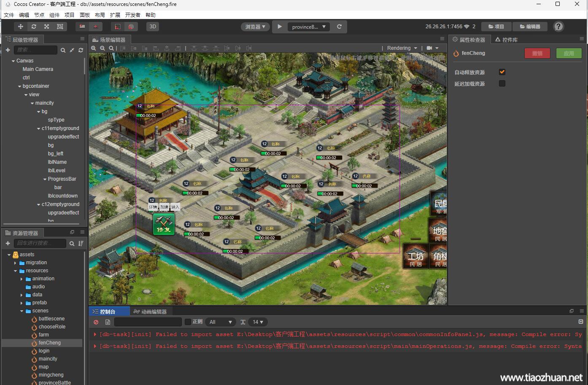Click the console filter text field
This screenshot has height=385, width=588.
[x=148, y=322]
